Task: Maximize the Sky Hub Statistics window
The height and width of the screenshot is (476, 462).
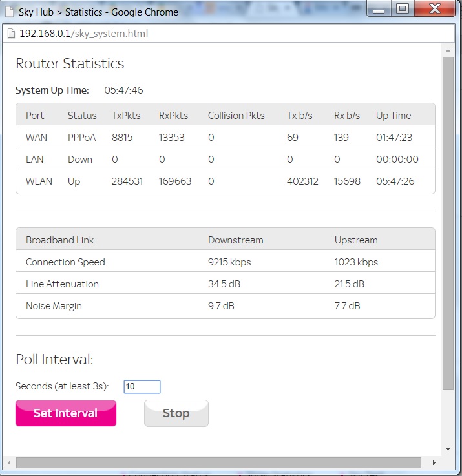Action: click(x=403, y=10)
